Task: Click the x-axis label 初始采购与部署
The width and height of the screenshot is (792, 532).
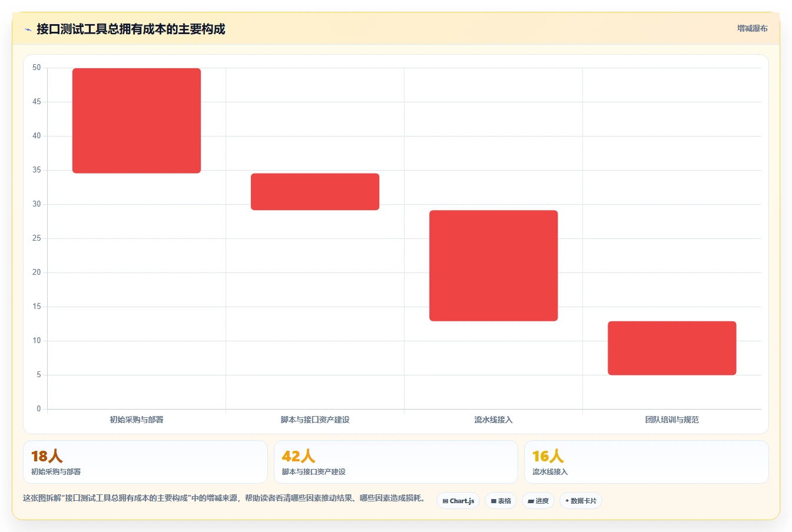Action: point(137,420)
